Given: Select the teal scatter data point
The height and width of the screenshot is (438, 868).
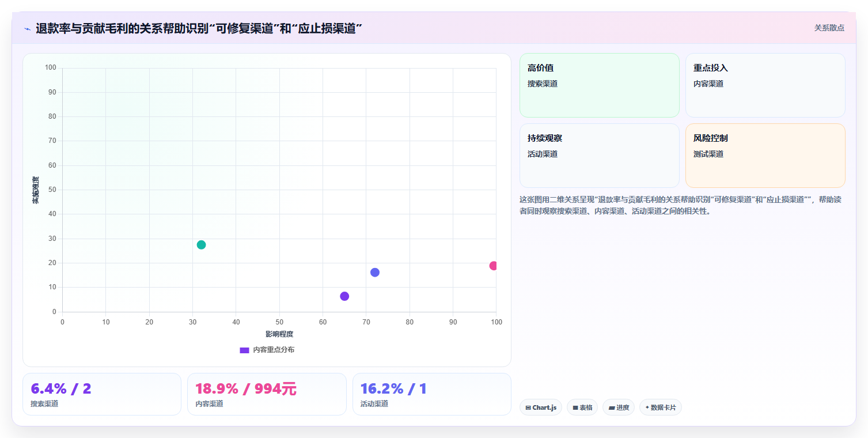Looking at the screenshot, I should (201, 245).
